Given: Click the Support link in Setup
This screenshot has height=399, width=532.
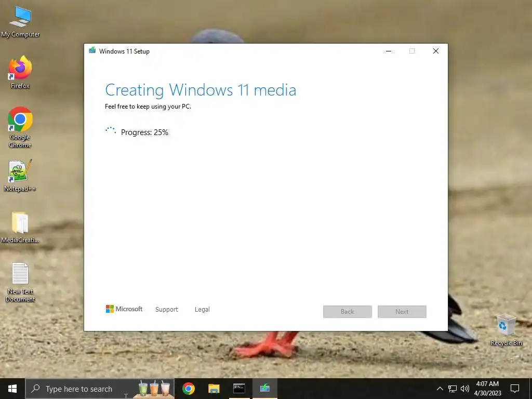Looking at the screenshot, I should [x=167, y=310].
